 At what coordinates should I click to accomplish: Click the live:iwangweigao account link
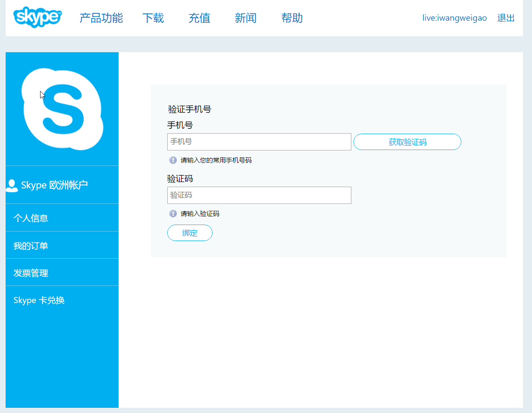pyautogui.click(x=454, y=18)
